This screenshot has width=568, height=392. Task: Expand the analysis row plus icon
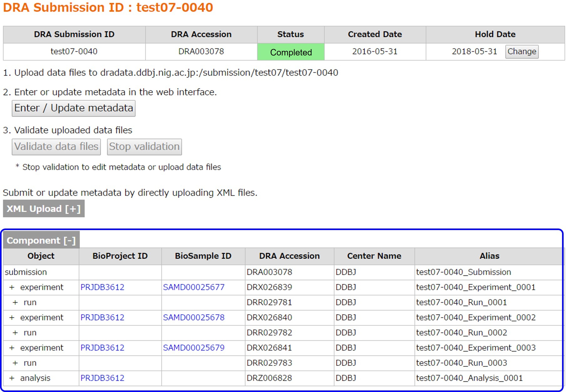tap(12, 378)
